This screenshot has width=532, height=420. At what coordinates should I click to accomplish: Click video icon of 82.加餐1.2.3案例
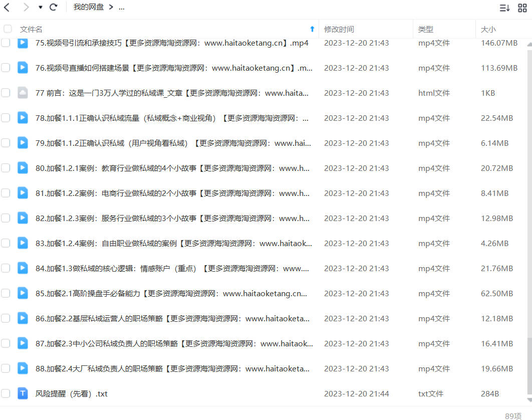coord(23,218)
